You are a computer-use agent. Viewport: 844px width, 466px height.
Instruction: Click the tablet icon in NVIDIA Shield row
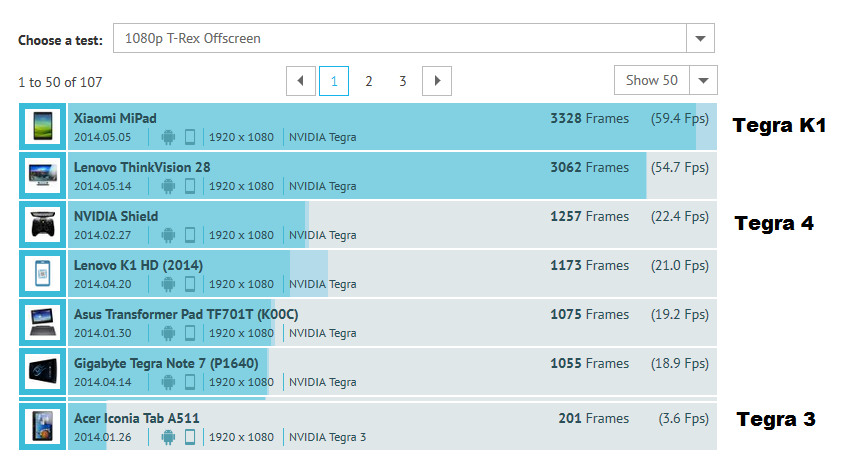pos(189,235)
